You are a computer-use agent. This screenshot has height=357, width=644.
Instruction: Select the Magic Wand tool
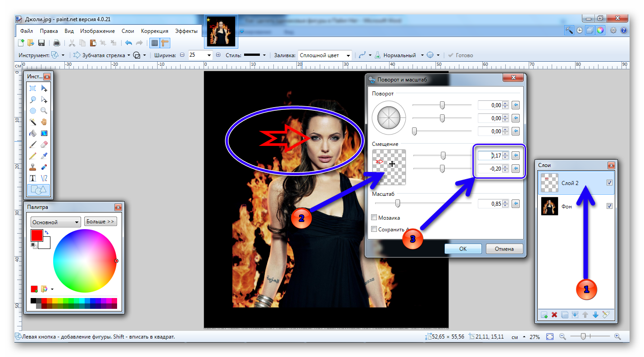33,122
